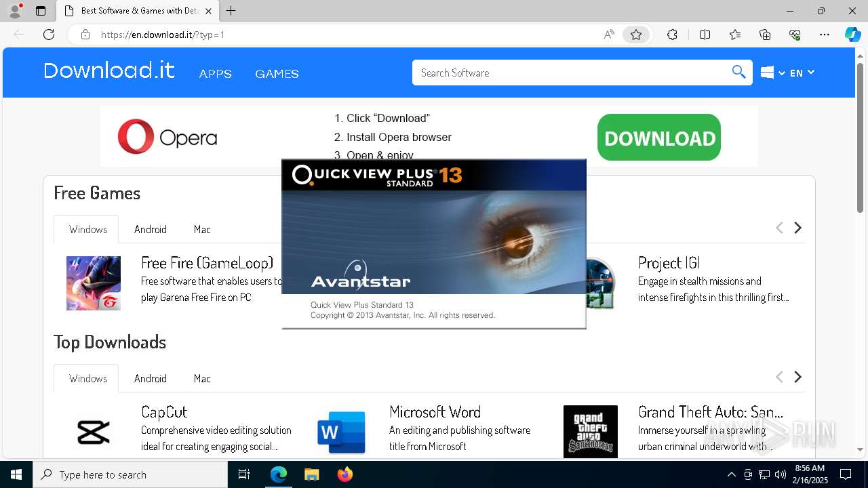View site information lock icon
The height and width of the screenshot is (488, 868).
coord(85,35)
